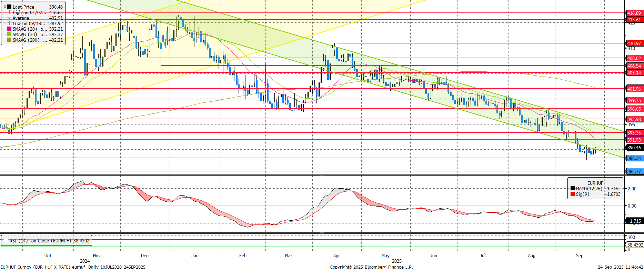644x270 pixels.
Task: Select the 391.93 red price level tag
Action: pyautogui.click(x=634, y=140)
